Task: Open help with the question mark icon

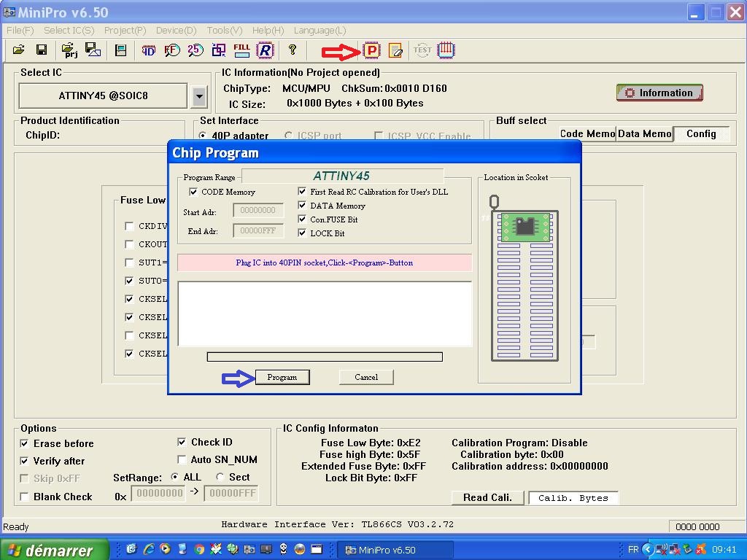Action: click(x=293, y=49)
